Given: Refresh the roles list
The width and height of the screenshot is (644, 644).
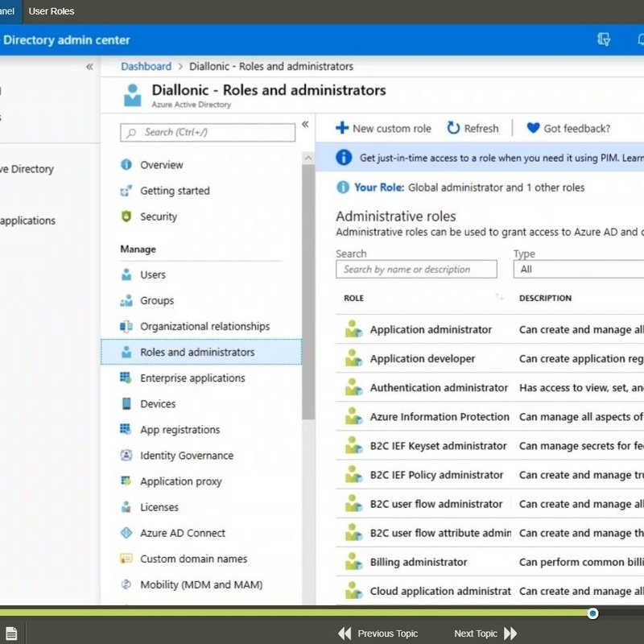Looking at the screenshot, I should [473, 128].
